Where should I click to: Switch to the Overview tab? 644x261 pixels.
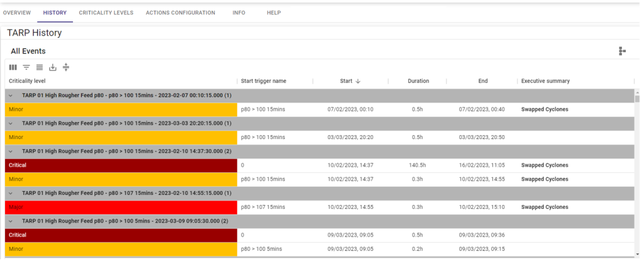pyautogui.click(x=17, y=13)
